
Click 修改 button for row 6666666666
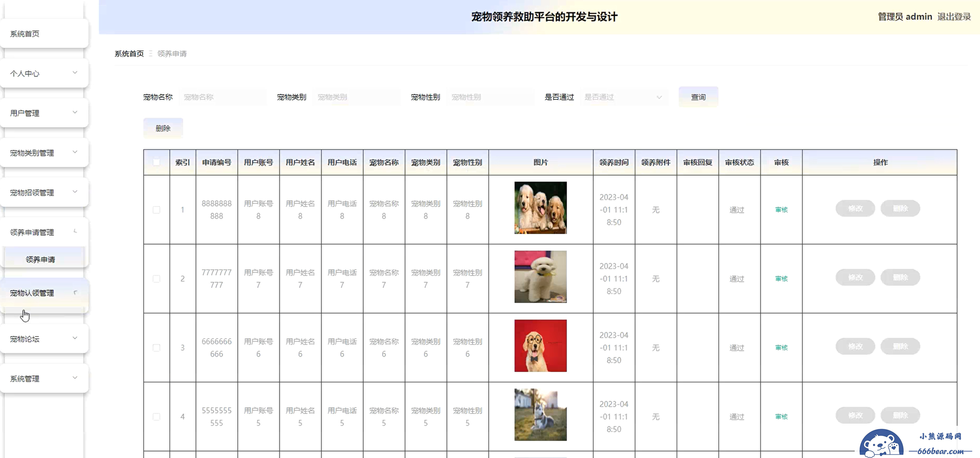point(855,346)
